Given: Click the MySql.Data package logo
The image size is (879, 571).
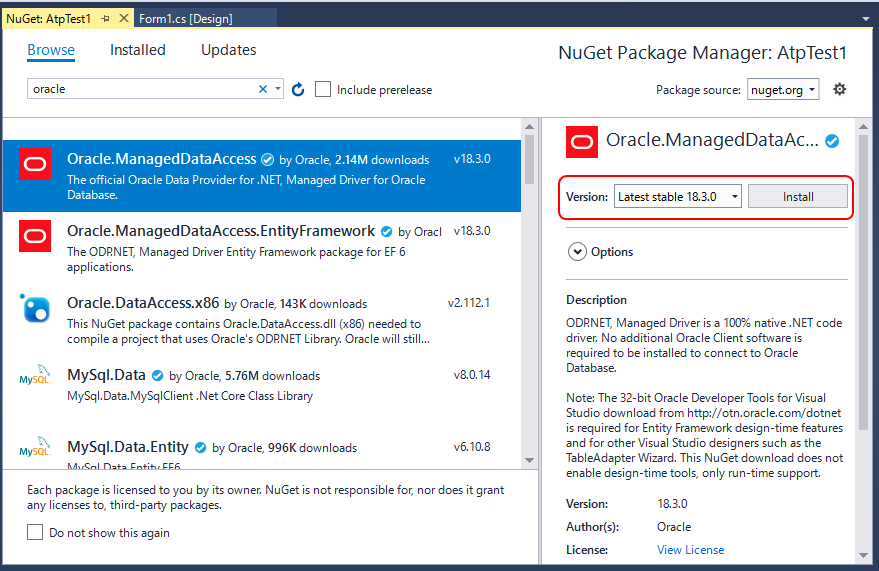Looking at the screenshot, I should [x=35, y=375].
